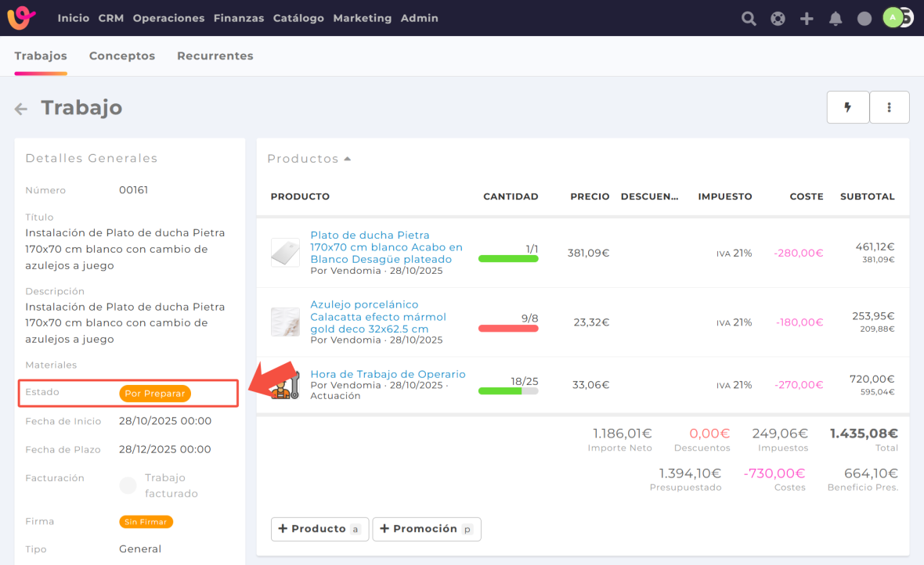
Task: Click the plus icon in top bar
Action: click(807, 18)
